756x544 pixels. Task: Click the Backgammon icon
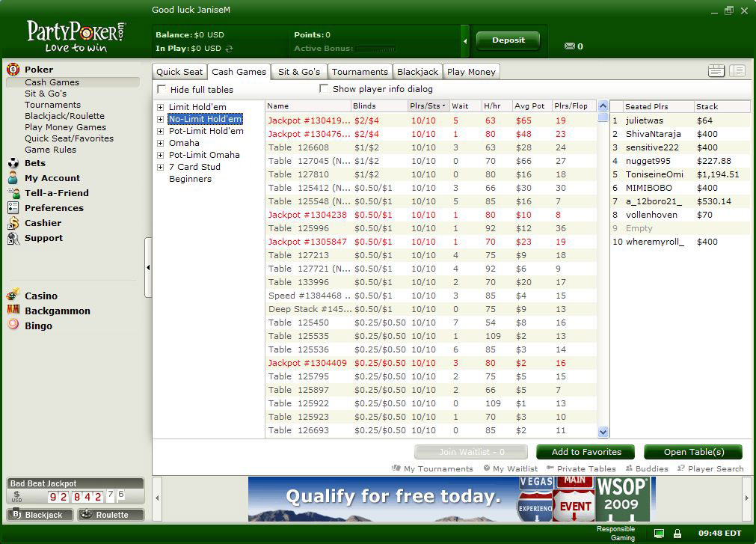tap(13, 310)
